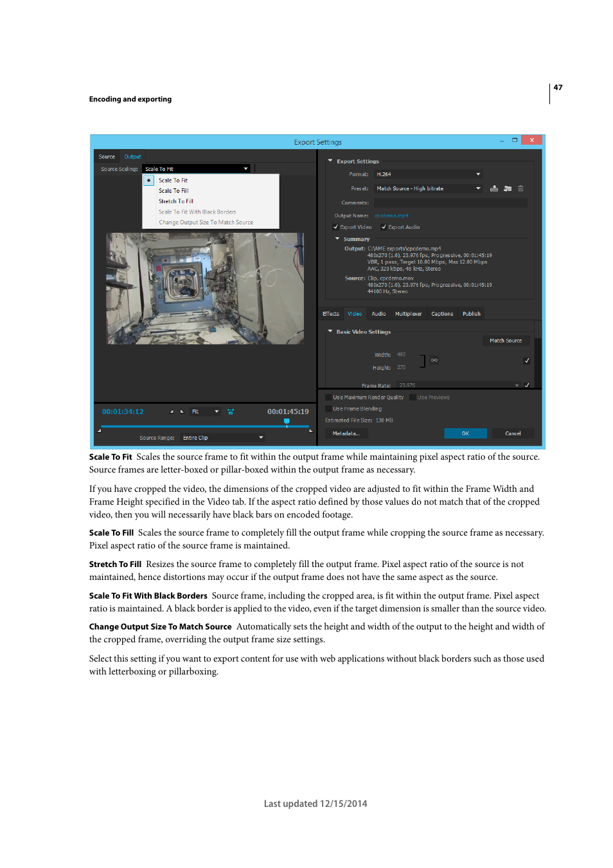The height and width of the screenshot is (868, 613).
Task: Open the Effects tab
Action: pos(331,314)
